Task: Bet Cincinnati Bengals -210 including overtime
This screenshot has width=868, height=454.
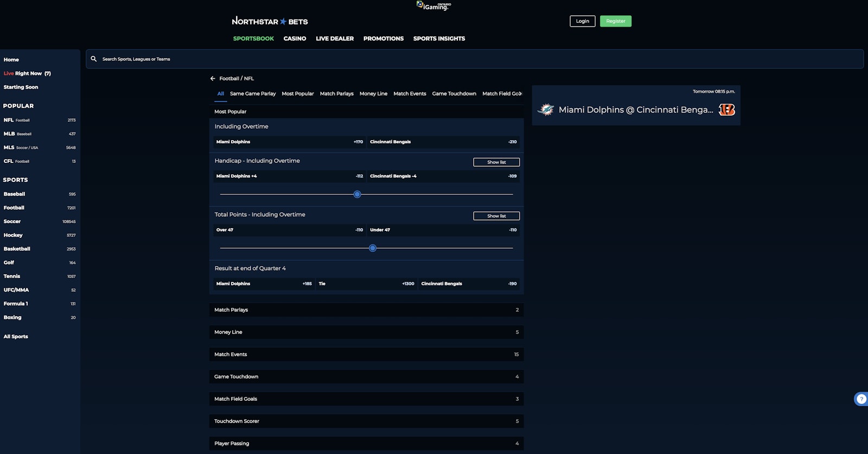Action: tap(443, 142)
